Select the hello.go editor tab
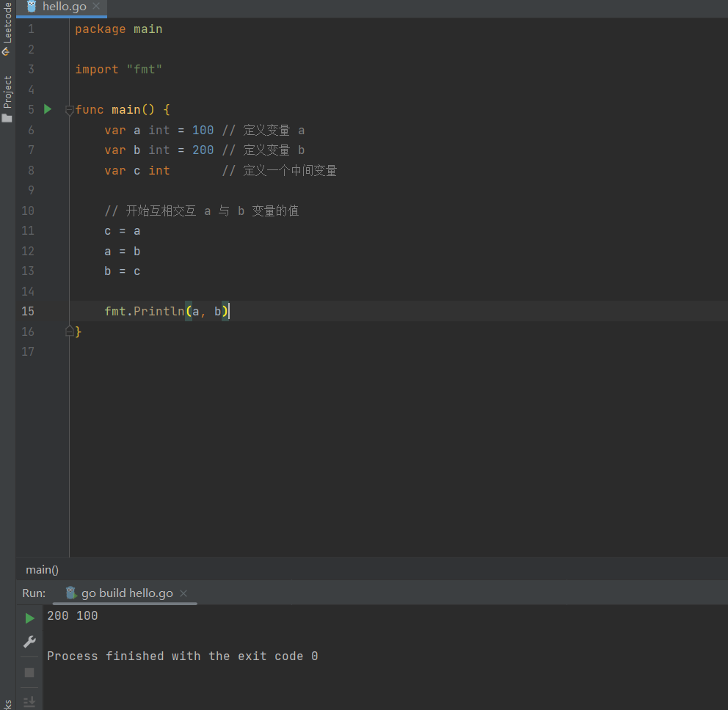Image resolution: width=728 pixels, height=710 pixels. (62, 7)
